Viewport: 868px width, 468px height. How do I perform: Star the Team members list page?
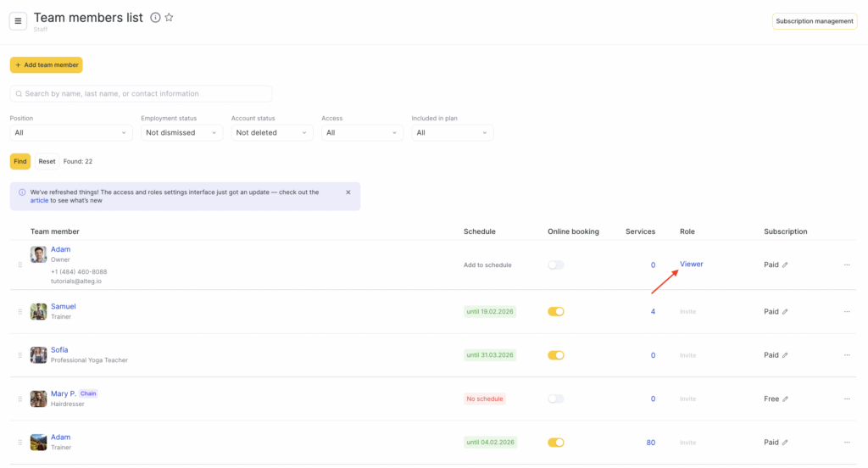[x=170, y=18]
